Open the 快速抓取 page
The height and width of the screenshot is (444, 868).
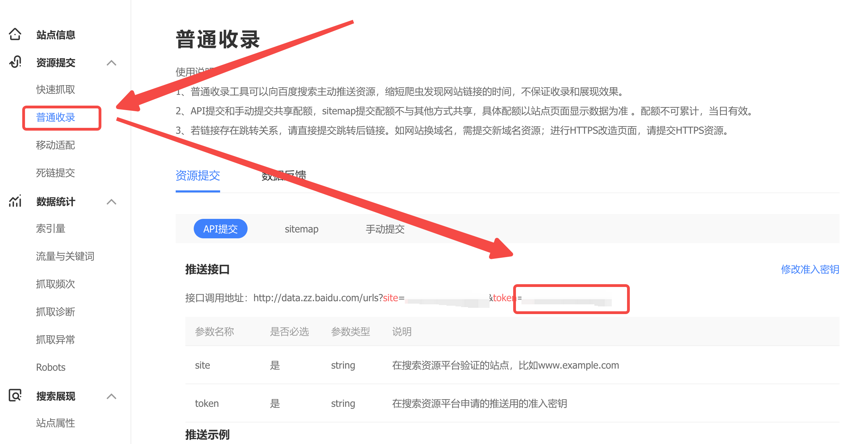(55, 90)
